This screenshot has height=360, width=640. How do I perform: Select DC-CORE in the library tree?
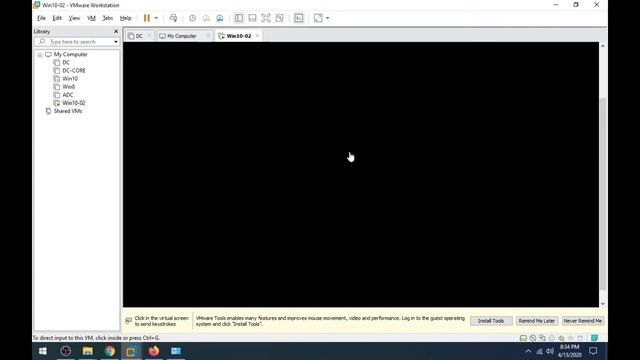coord(74,71)
